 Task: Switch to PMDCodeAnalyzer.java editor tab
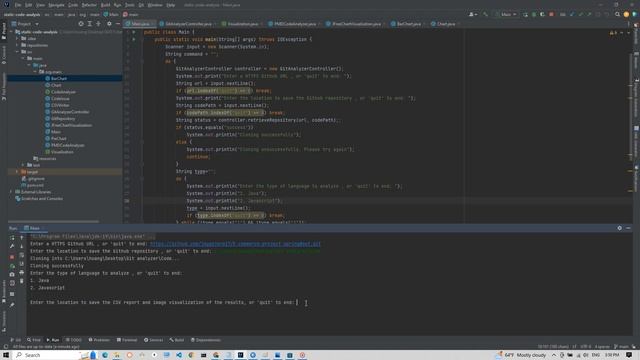click(293, 24)
